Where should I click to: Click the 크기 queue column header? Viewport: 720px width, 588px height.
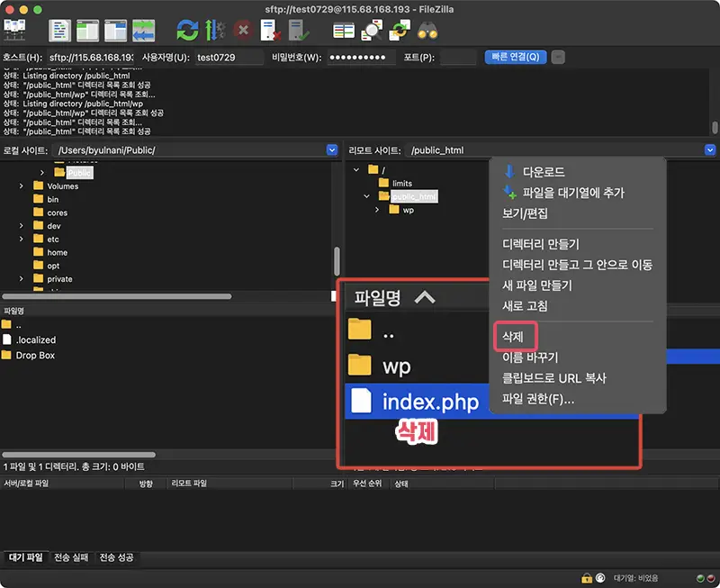(x=337, y=484)
